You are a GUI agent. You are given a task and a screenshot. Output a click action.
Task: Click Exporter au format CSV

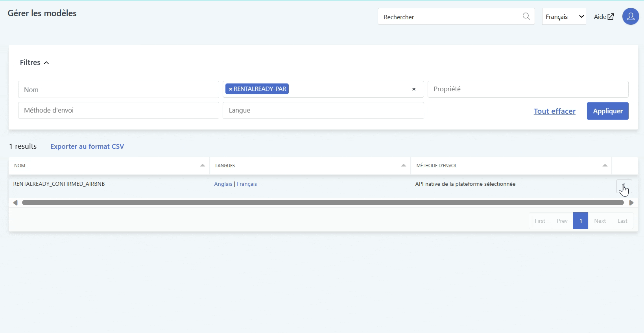tap(87, 146)
